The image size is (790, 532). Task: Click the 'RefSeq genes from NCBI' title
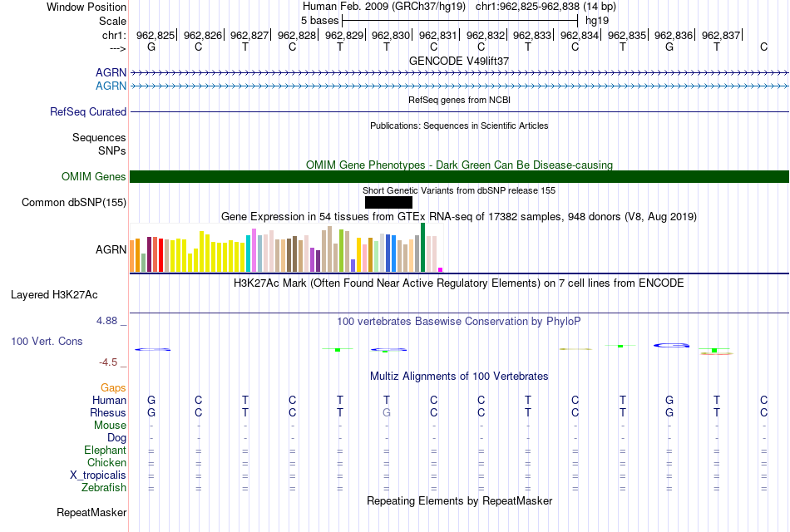click(459, 100)
